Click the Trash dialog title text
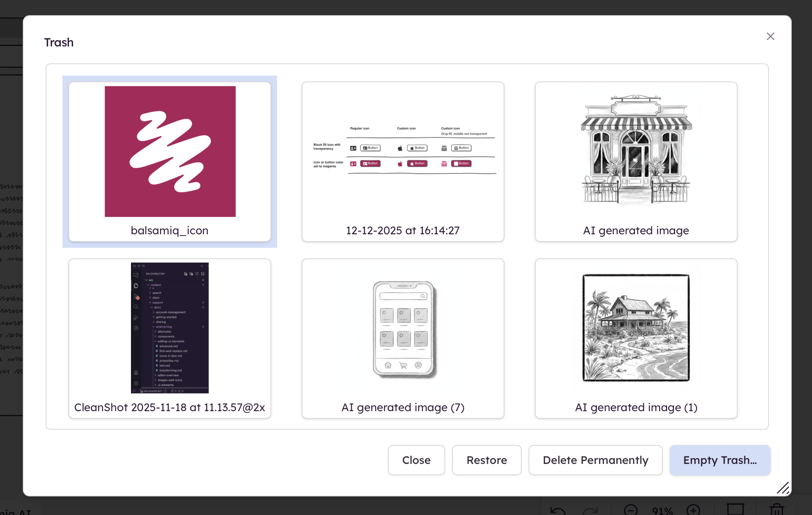 [x=59, y=43]
